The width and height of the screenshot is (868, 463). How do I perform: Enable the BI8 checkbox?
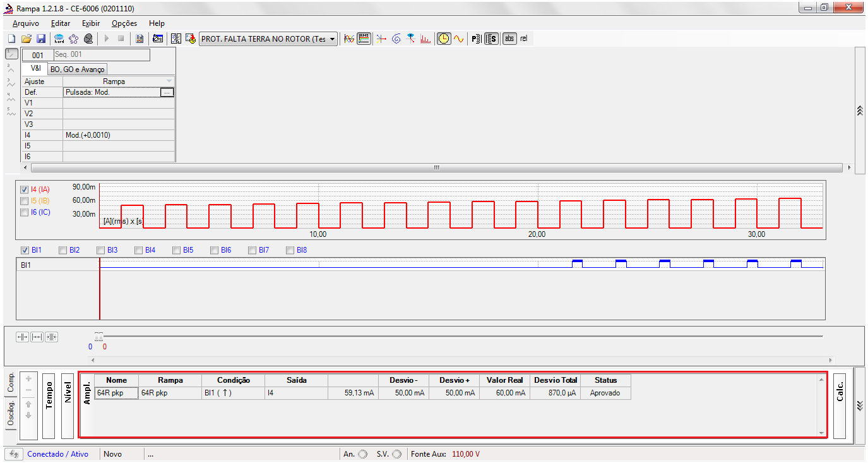coord(290,250)
